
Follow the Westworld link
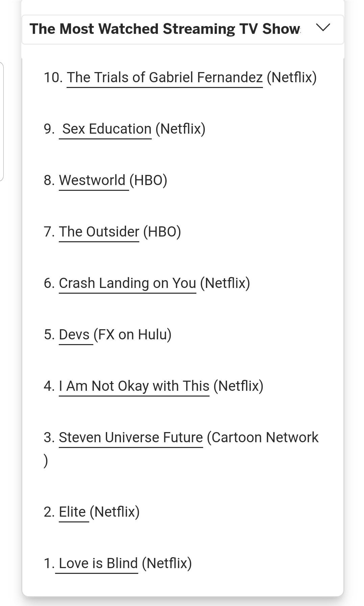(92, 180)
